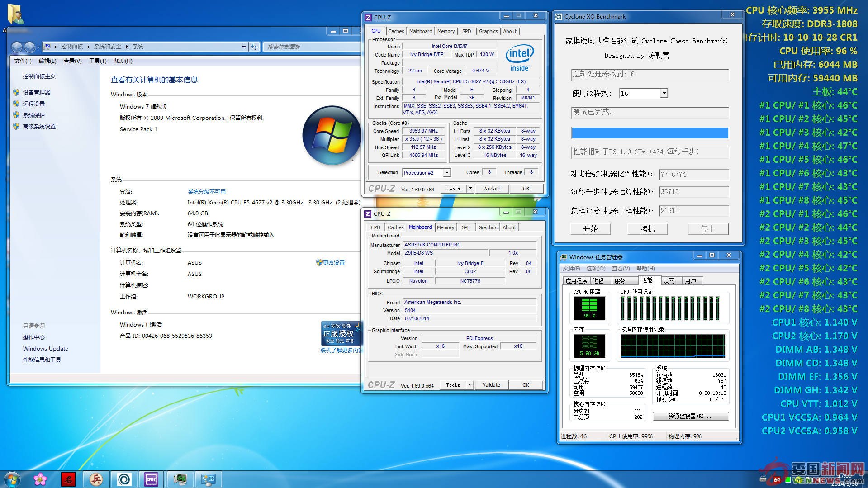Click the CPU 使用率 99% meter
868x488 pixels.
tap(589, 308)
